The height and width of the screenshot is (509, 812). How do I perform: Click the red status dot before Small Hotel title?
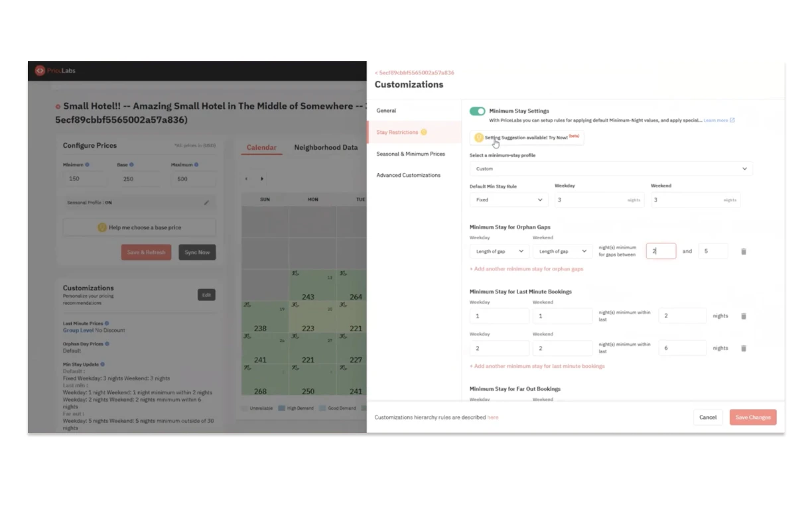click(58, 106)
